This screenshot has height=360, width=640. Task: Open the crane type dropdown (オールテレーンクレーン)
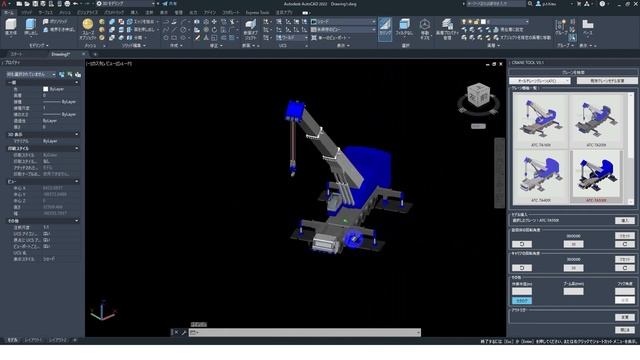point(540,81)
